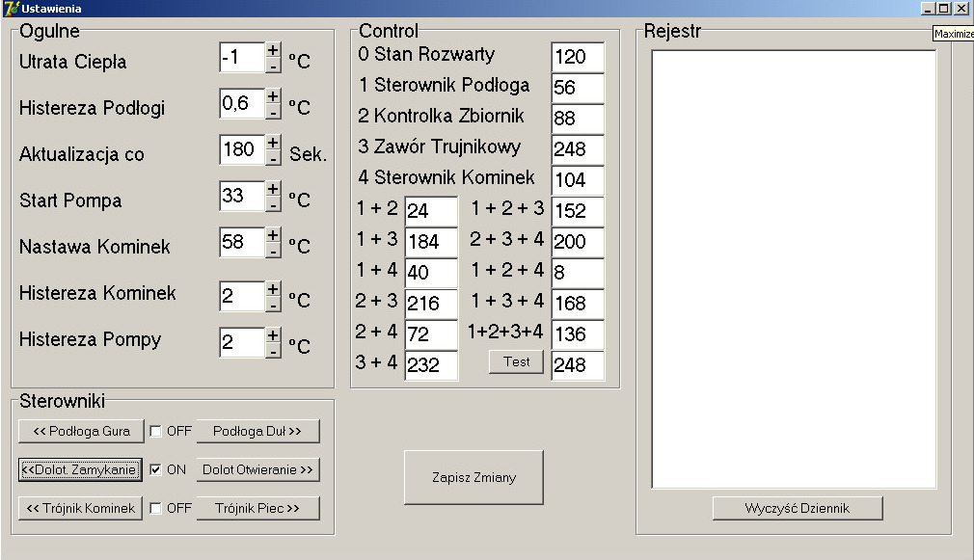Click inside the Rejestr log area
This screenshot has width=974, height=560.
pos(794,270)
